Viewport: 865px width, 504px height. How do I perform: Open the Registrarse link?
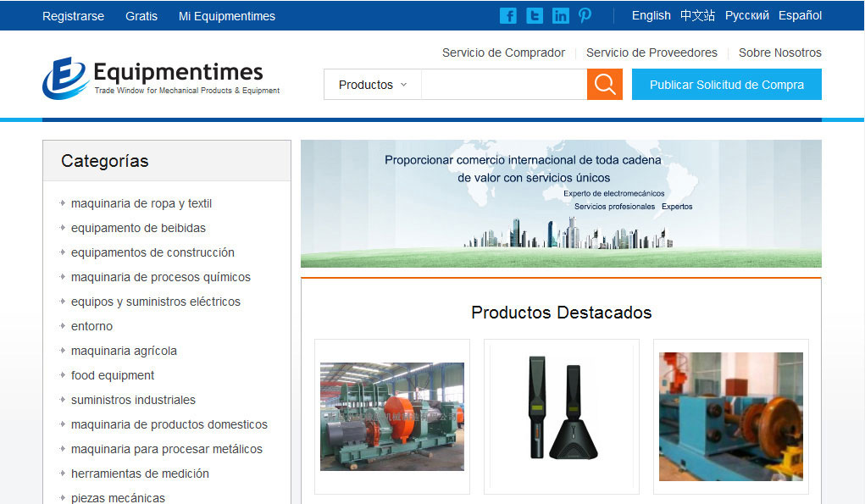[x=73, y=16]
